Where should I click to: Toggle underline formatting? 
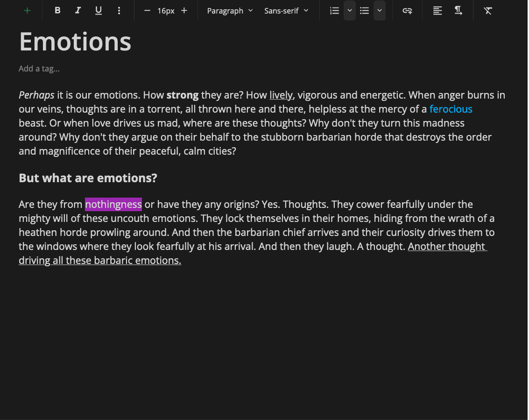click(99, 11)
